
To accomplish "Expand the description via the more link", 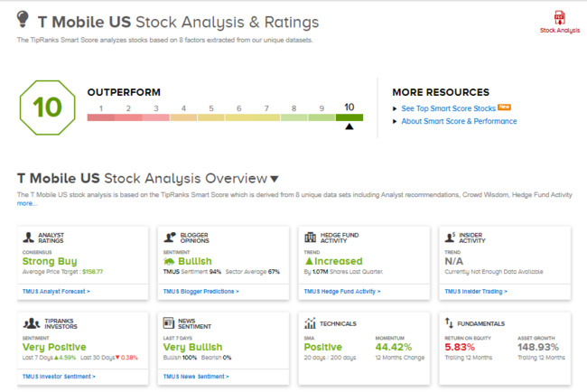I will pos(27,203).
